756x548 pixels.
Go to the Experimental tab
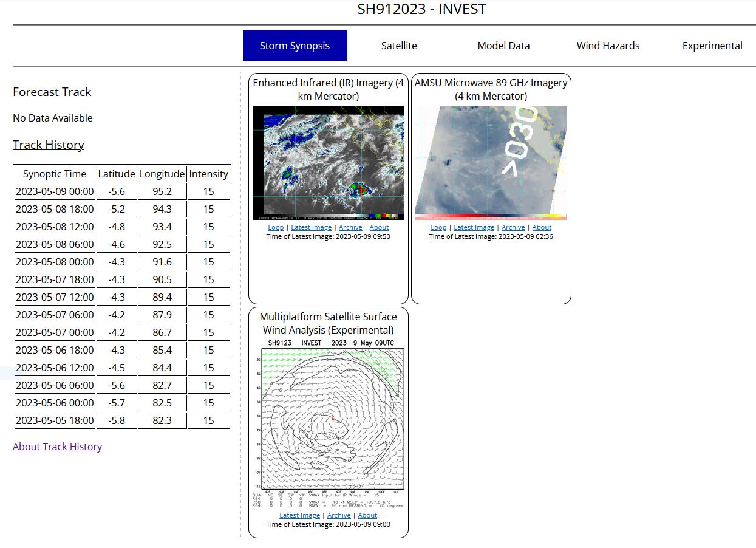712,46
